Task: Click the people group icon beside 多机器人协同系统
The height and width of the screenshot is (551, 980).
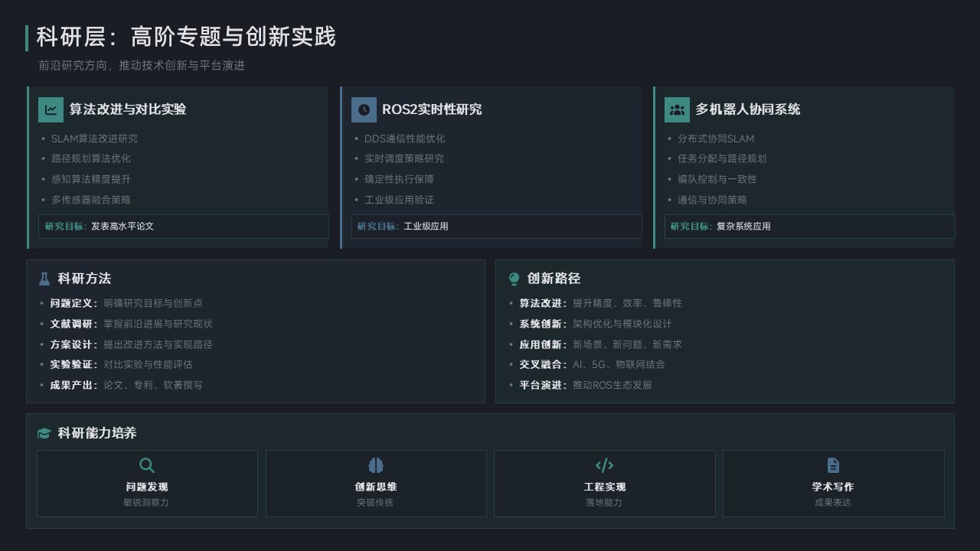Action: pos(677,109)
